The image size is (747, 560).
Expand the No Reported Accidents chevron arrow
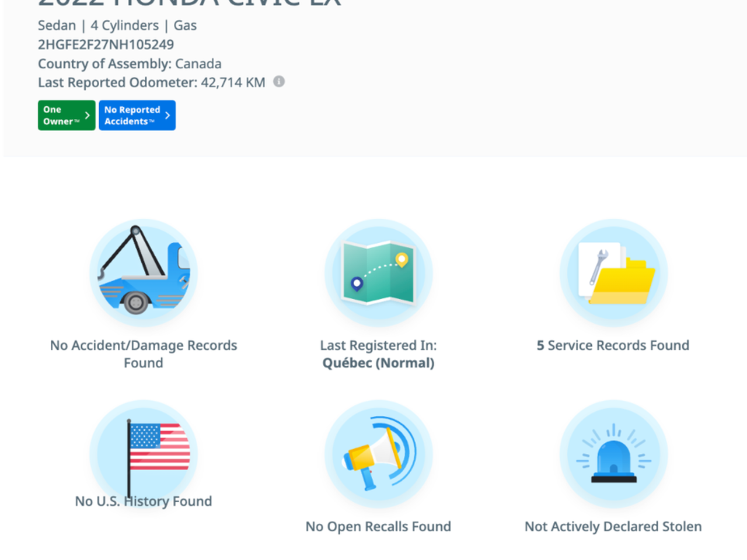point(167,116)
